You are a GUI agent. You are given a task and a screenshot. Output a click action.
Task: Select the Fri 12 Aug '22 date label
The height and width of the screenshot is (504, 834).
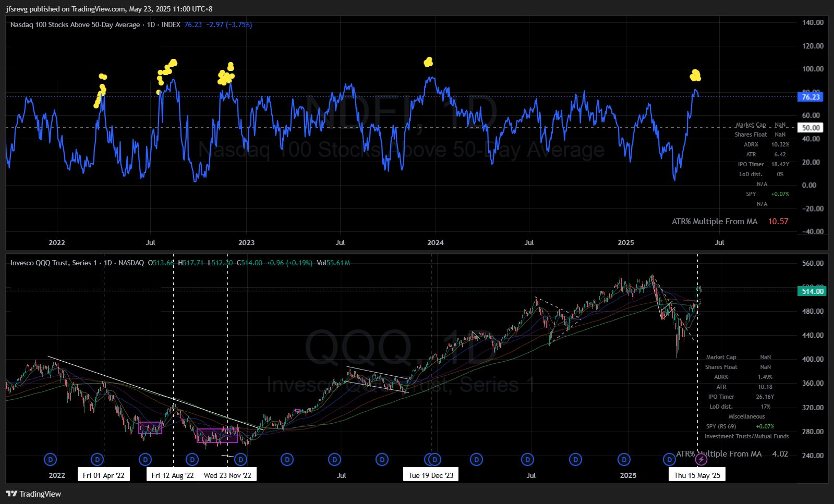[173, 475]
